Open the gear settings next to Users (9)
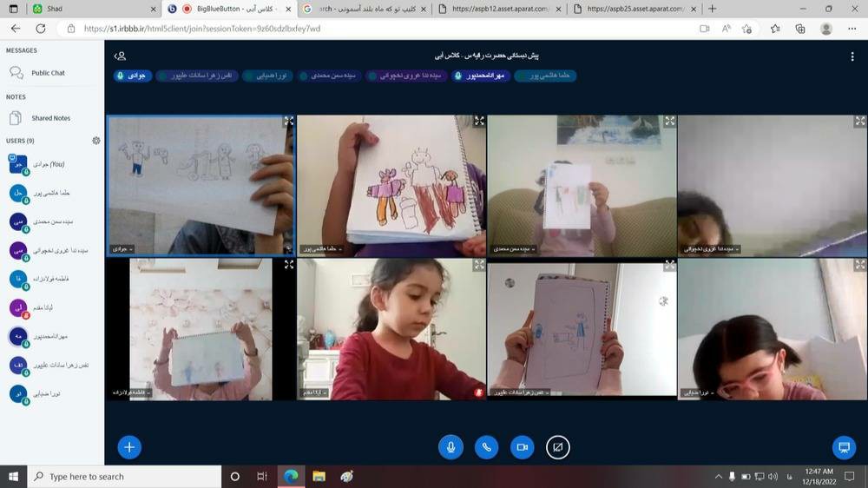 tap(96, 141)
